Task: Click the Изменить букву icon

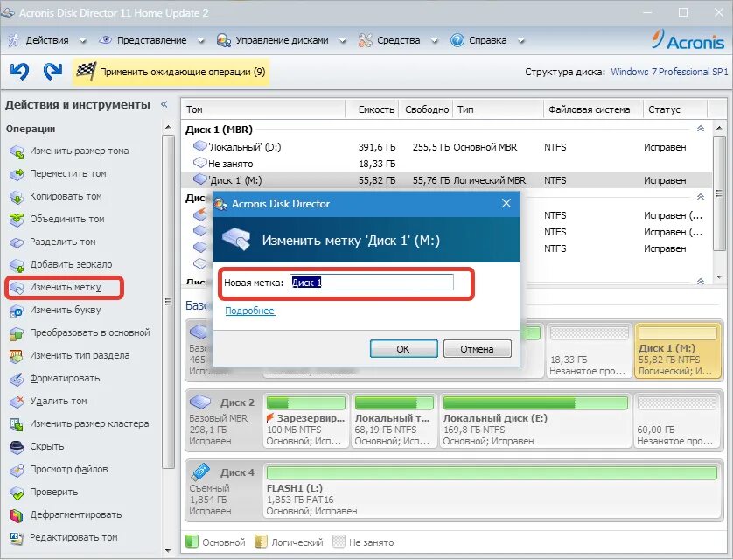Action: [17, 311]
